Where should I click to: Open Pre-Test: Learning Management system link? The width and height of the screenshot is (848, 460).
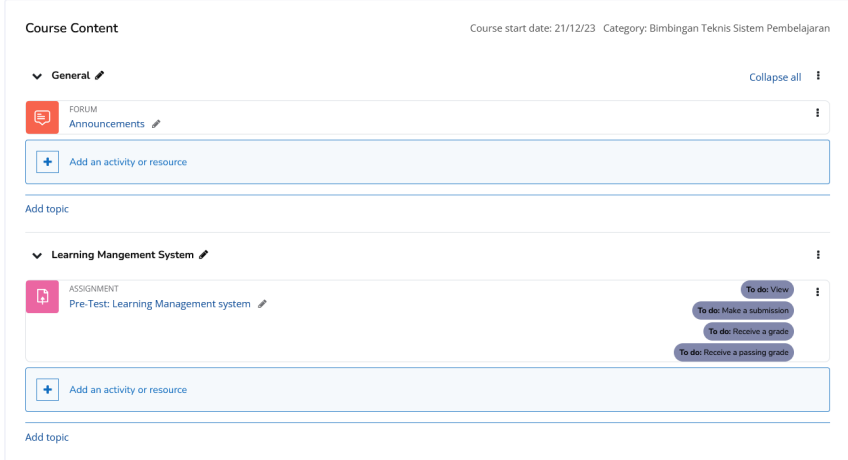(x=160, y=304)
